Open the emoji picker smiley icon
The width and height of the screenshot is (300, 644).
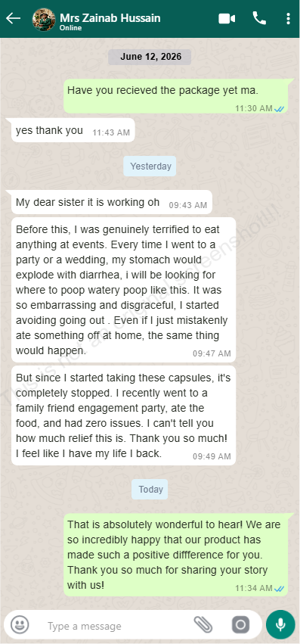click(x=20, y=625)
